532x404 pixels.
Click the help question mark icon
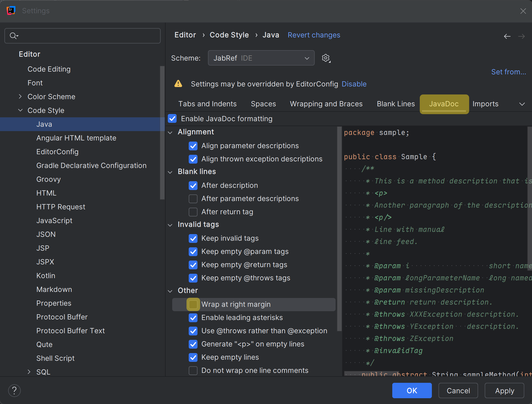[14, 391]
